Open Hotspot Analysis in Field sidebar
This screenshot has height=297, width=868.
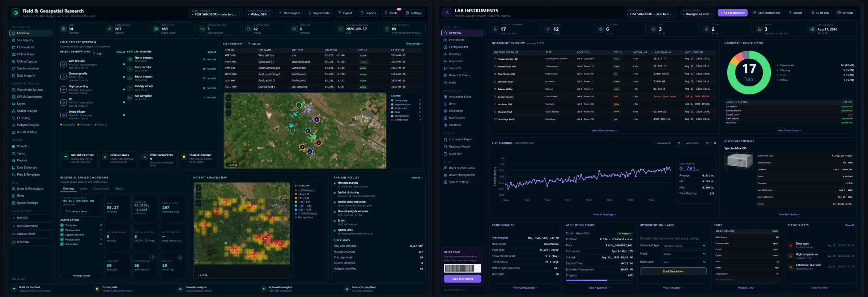pyautogui.click(x=28, y=125)
